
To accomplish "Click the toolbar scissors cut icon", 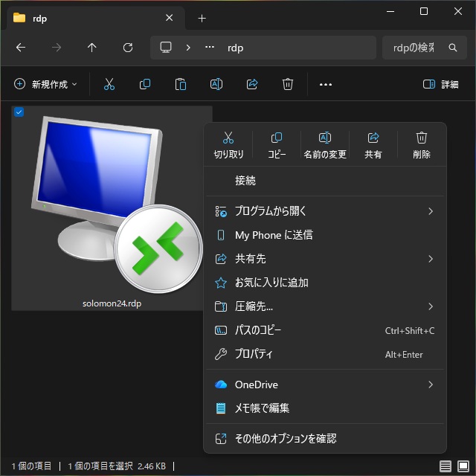I will click(109, 85).
